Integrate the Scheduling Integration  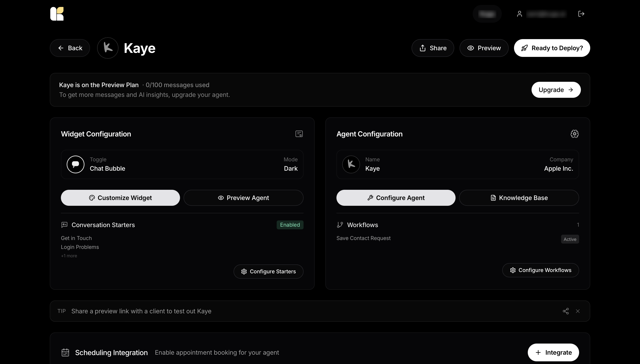(553, 352)
